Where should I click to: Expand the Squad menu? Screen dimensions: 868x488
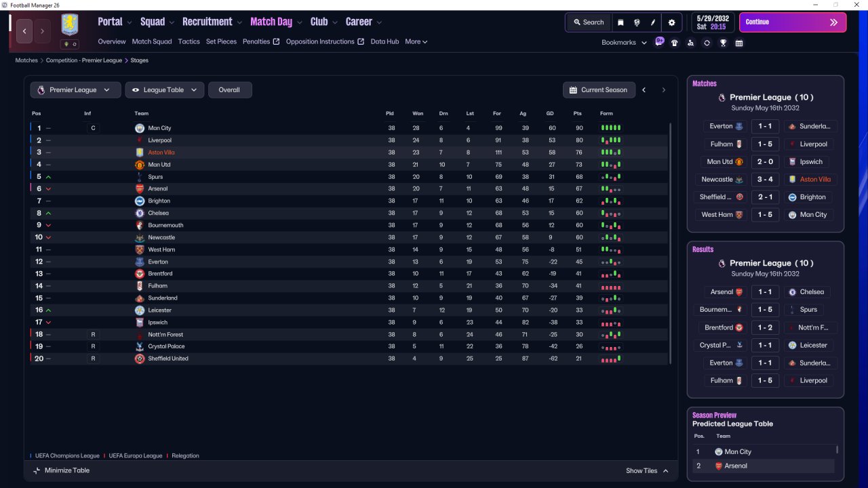(157, 22)
